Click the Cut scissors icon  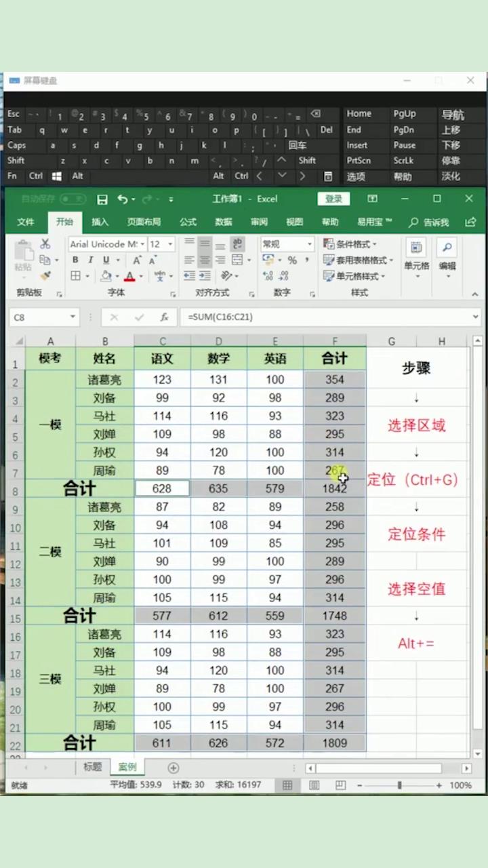click(x=45, y=244)
